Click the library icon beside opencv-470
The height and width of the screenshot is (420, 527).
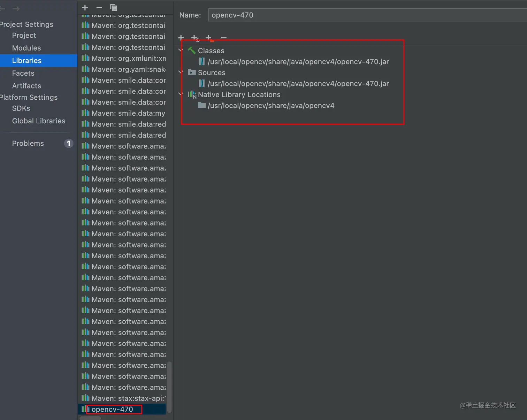tap(86, 409)
